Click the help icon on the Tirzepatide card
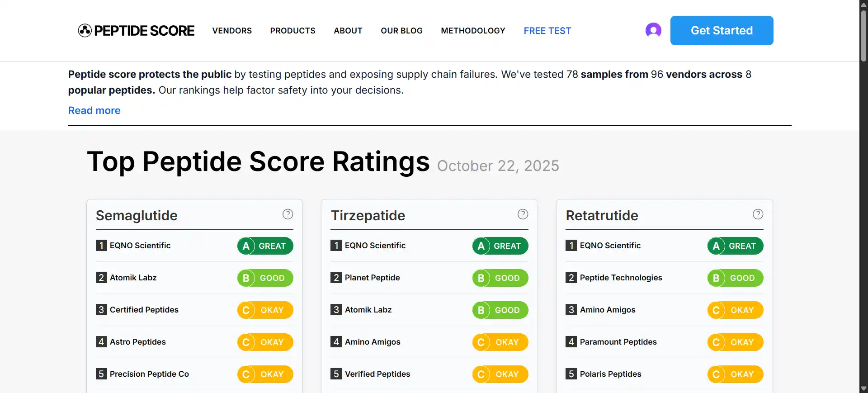The image size is (868, 393). tap(523, 214)
